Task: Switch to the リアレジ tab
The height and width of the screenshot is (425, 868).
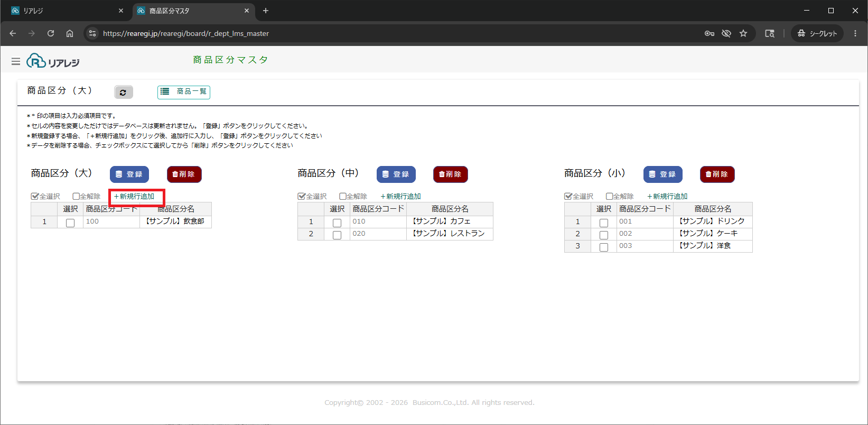Action: (67, 11)
